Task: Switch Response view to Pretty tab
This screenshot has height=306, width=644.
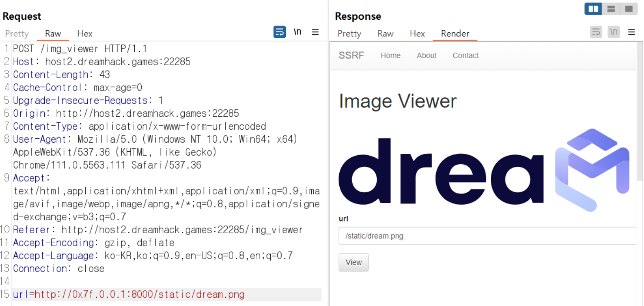Action: pyautogui.click(x=349, y=34)
